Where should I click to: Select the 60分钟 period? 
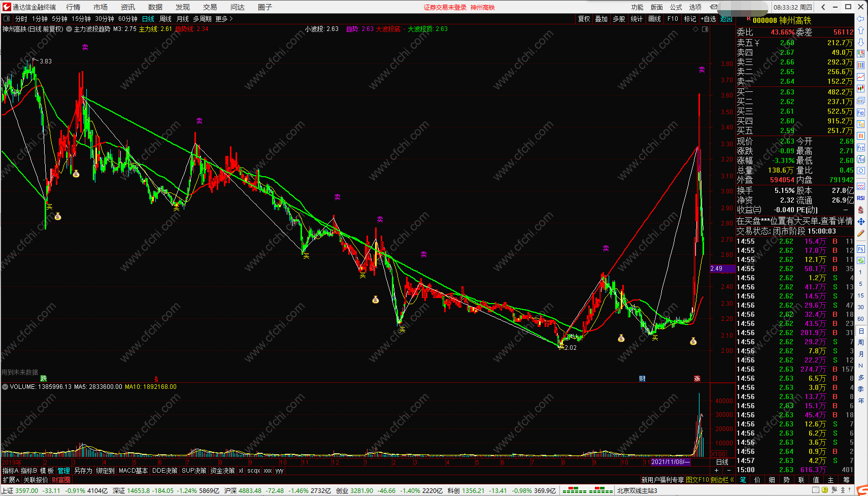click(128, 19)
